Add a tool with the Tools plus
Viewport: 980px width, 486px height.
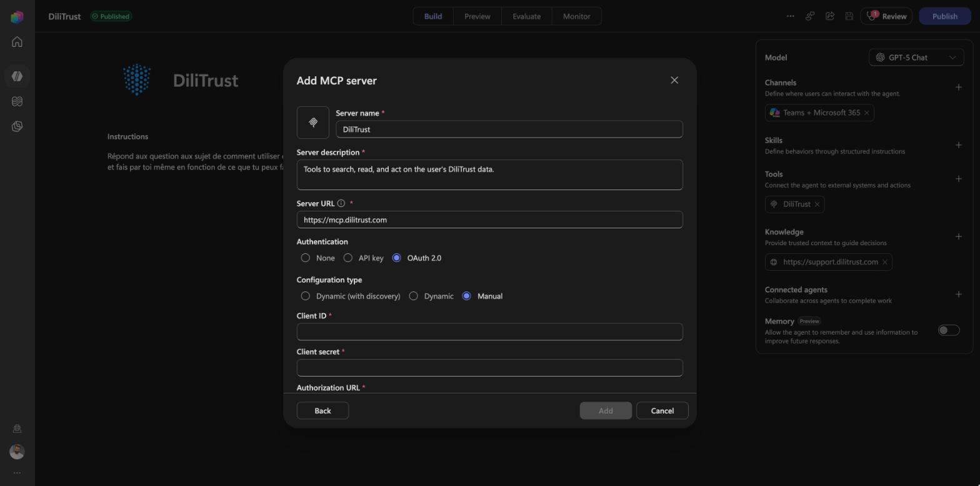(959, 179)
